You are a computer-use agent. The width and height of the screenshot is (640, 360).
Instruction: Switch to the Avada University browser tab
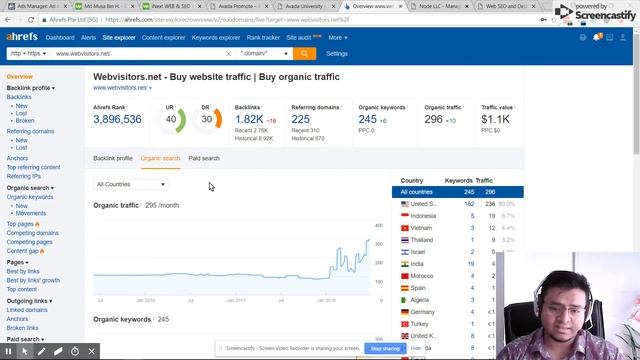304,7
